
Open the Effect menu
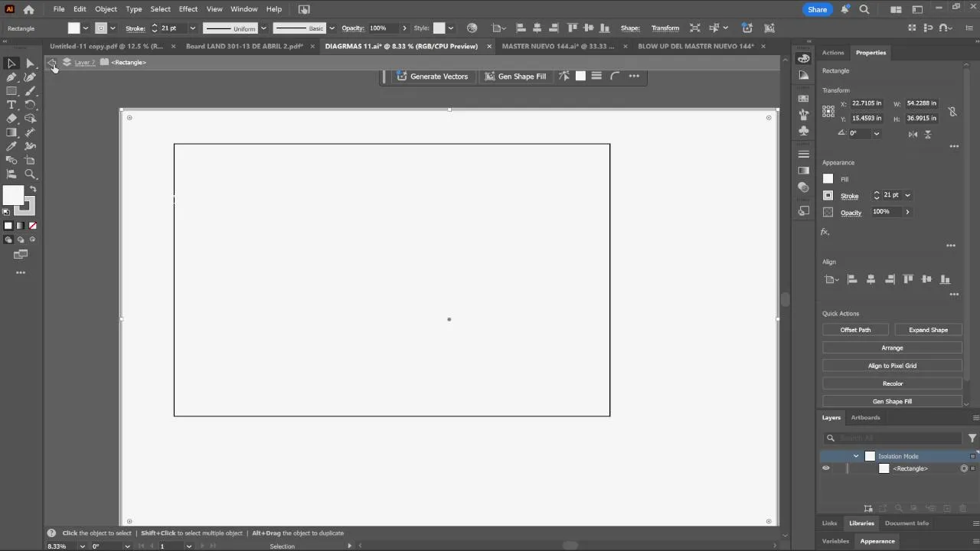tap(188, 9)
